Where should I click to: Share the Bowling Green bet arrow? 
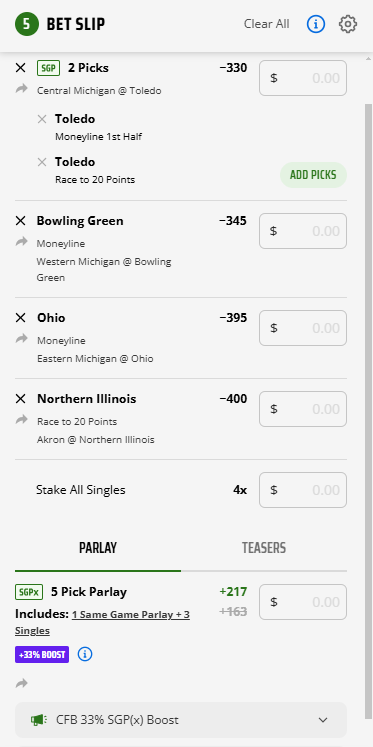point(21,242)
